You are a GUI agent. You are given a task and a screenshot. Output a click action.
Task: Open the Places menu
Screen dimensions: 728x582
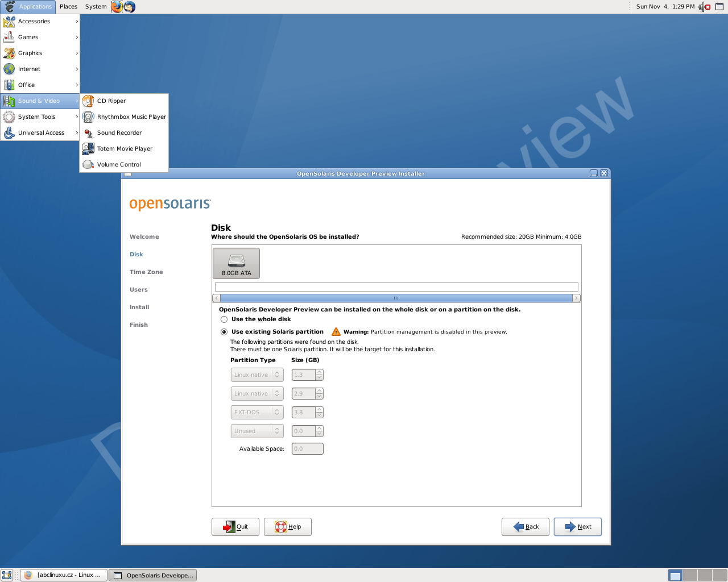[x=68, y=7]
